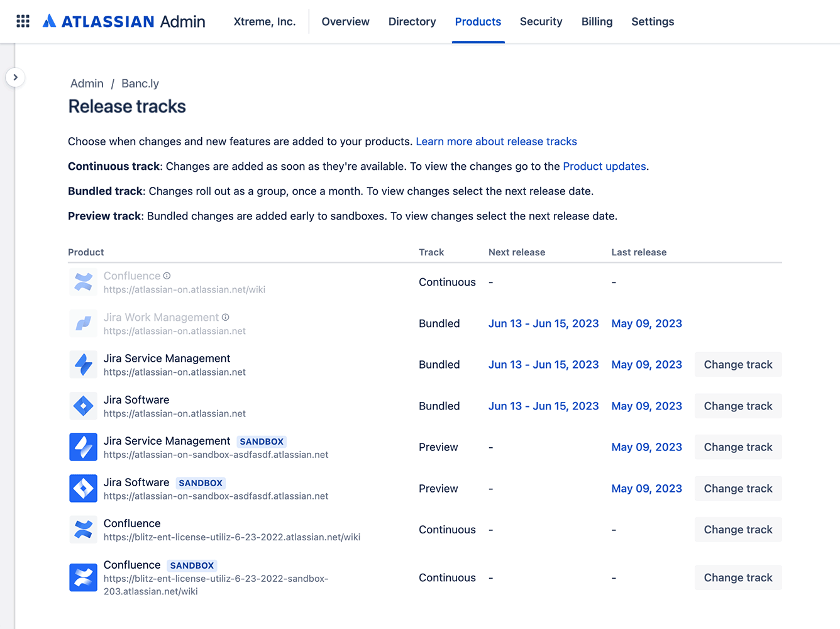
Task: Click the Jira Work Management product name
Action: (161, 317)
